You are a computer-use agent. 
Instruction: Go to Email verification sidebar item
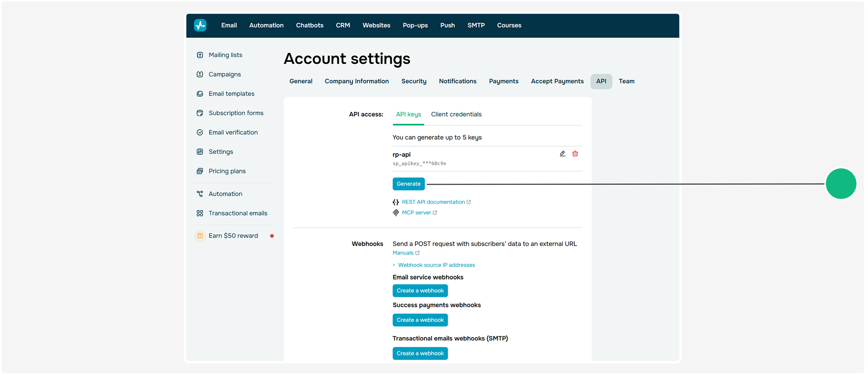pyautogui.click(x=233, y=132)
